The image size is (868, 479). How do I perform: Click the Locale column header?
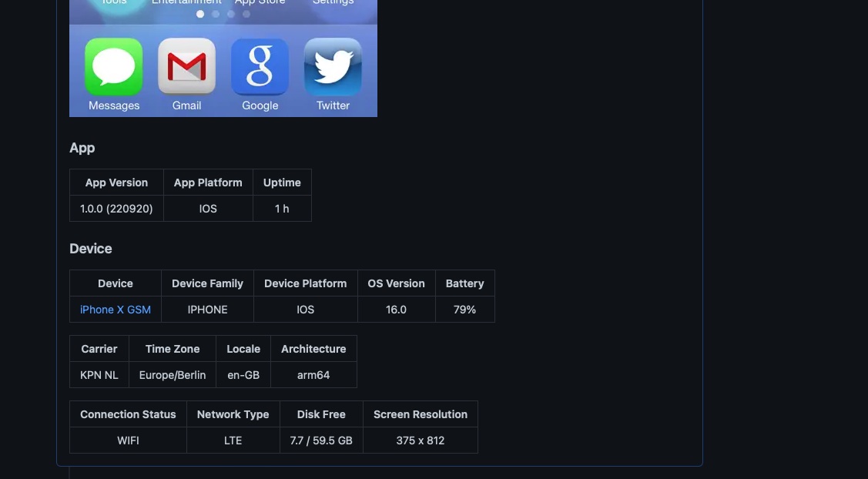243,348
